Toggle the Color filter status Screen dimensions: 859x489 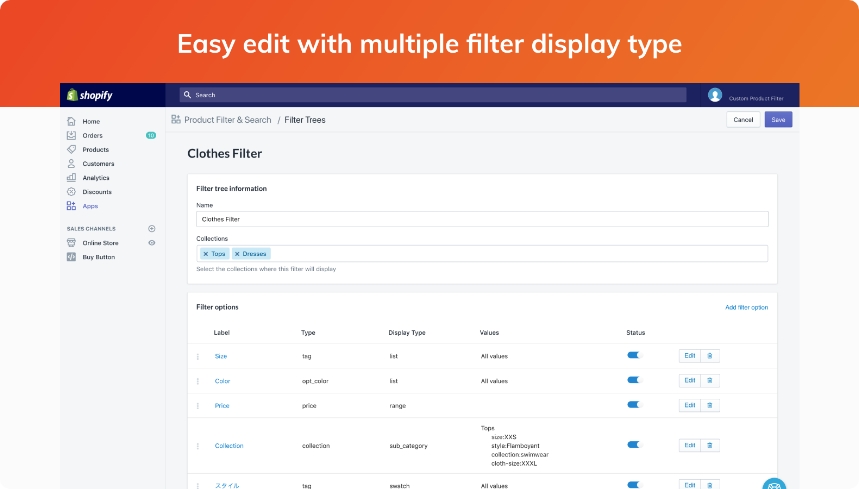tap(633, 380)
